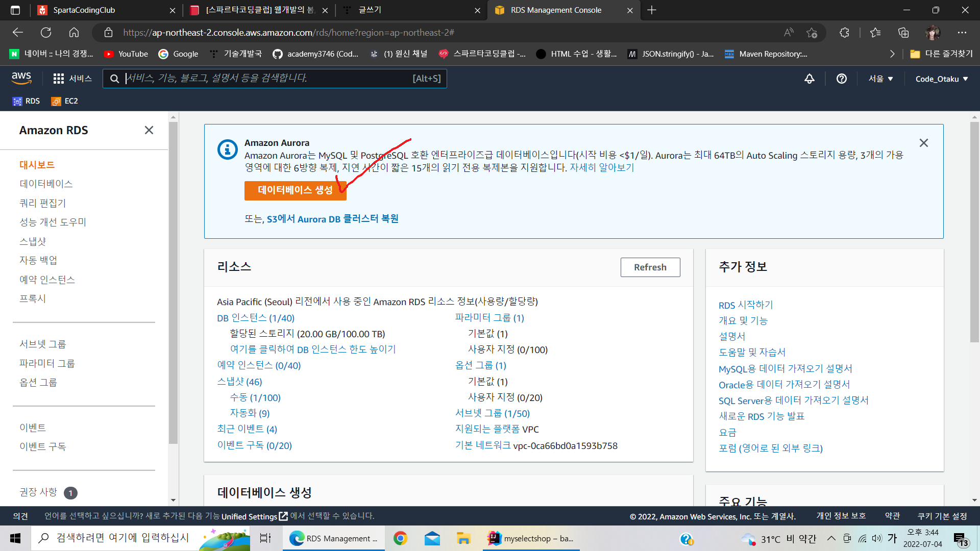Open the Windows notification center icon
The height and width of the screenshot is (551, 980).
961,539
